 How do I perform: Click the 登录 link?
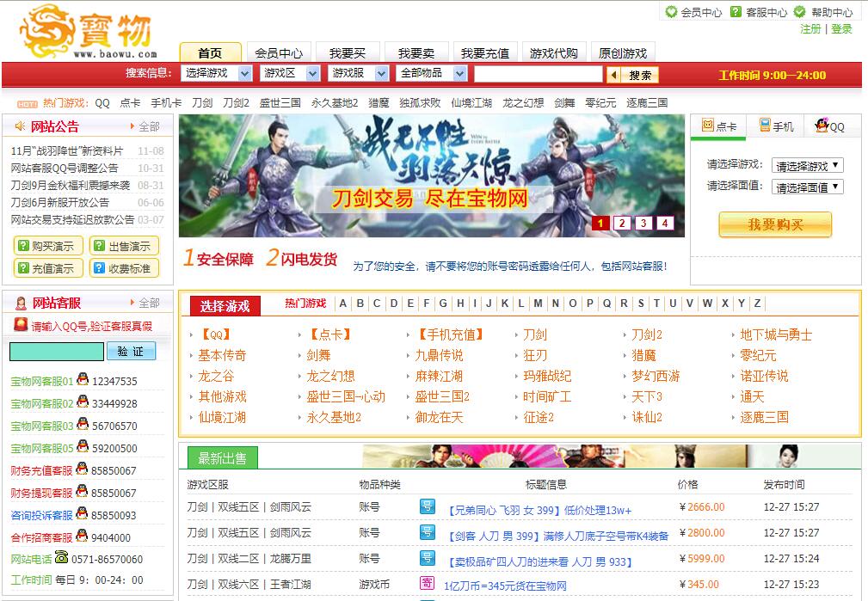tap(841, 28)
